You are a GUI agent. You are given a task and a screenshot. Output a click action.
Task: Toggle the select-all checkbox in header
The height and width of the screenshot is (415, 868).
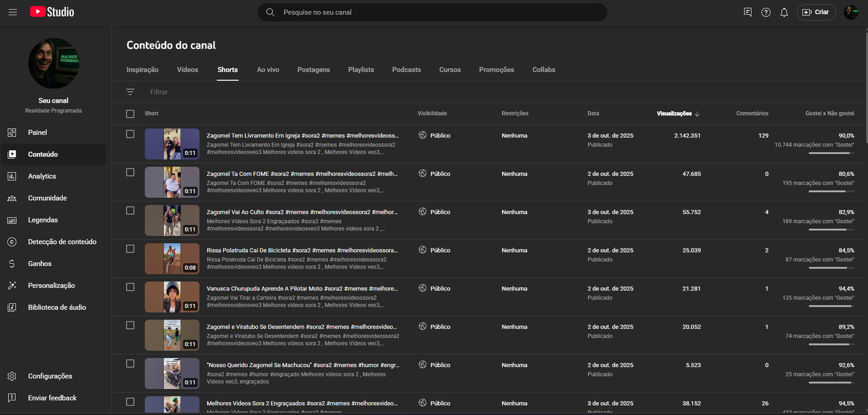tap(130, 114)
